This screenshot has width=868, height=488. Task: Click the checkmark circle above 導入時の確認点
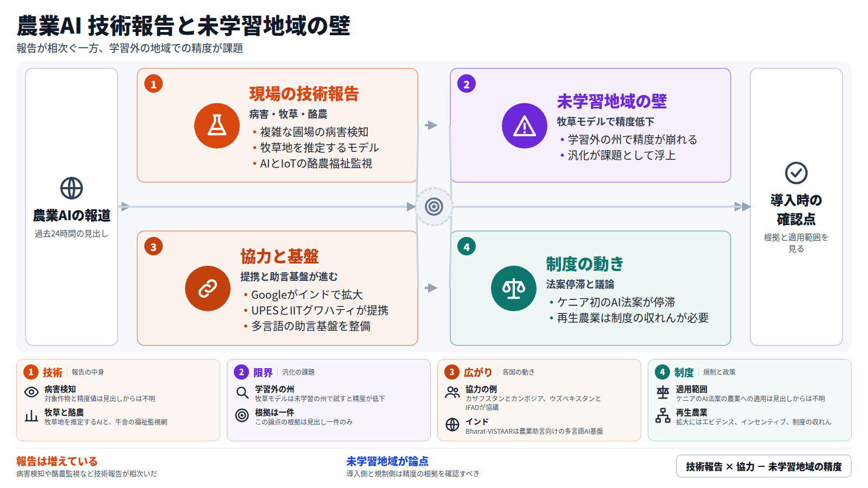point(796,173)
